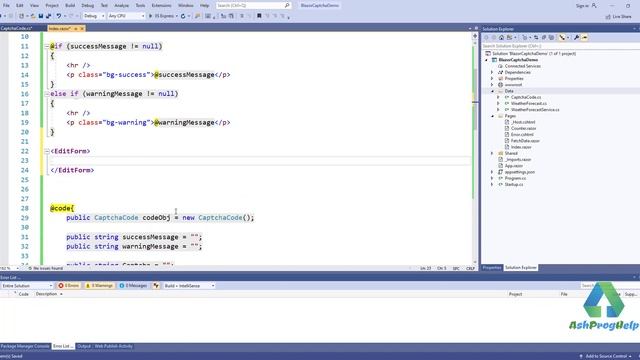The width and height of the screenshot is (640, 360).
Task: Toggle the 0 Warnings filter
Action: pos(99,286)
